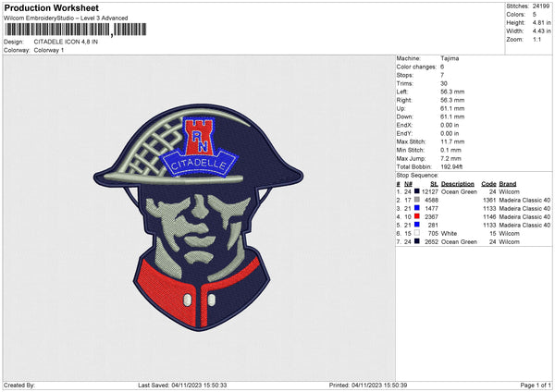Viewport: 555px width, 392px height.
Task: Select the 'Down:' measurement label
Action: pyautogui.click(x=404, y=116)
